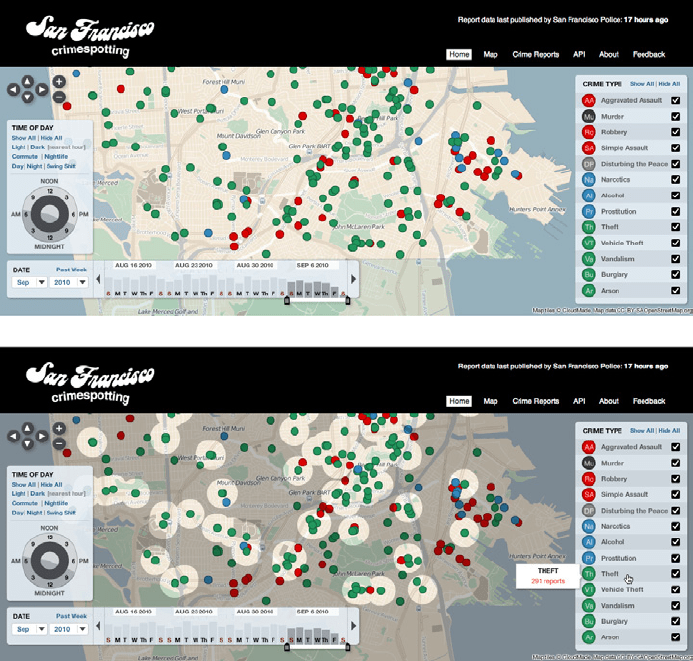The height and width of the screenshot is (661, 693).
Task: Click Murder Mu icon in top legend
Action: coord(588,116)
